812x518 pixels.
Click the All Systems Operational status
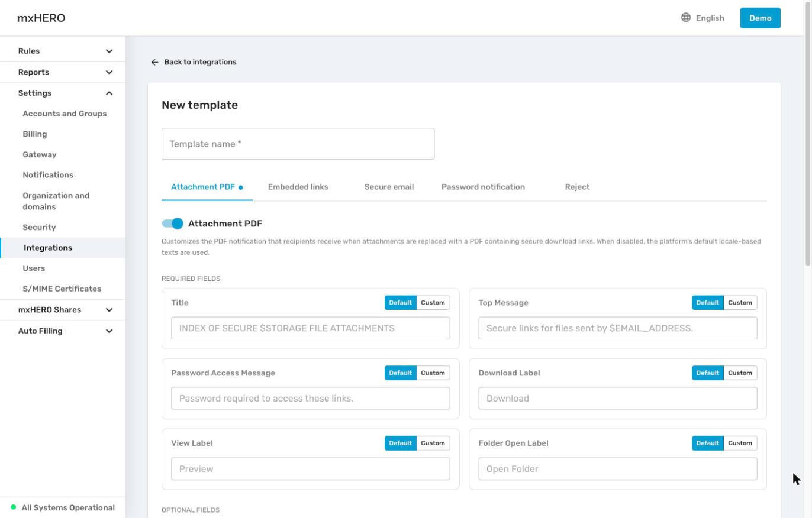pos(63,507)
